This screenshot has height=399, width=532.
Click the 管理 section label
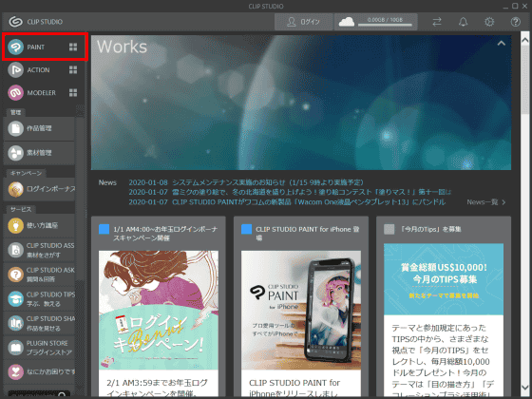point(15,112)
